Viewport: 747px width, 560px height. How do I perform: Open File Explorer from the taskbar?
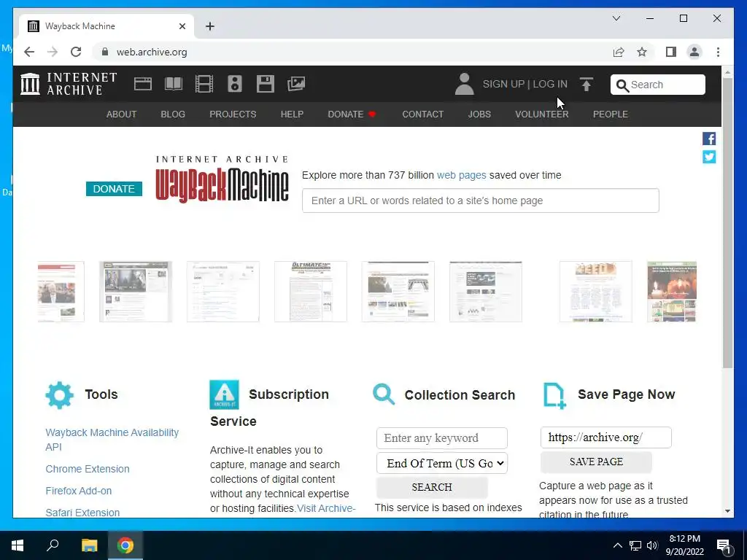[x=89, y=545]
